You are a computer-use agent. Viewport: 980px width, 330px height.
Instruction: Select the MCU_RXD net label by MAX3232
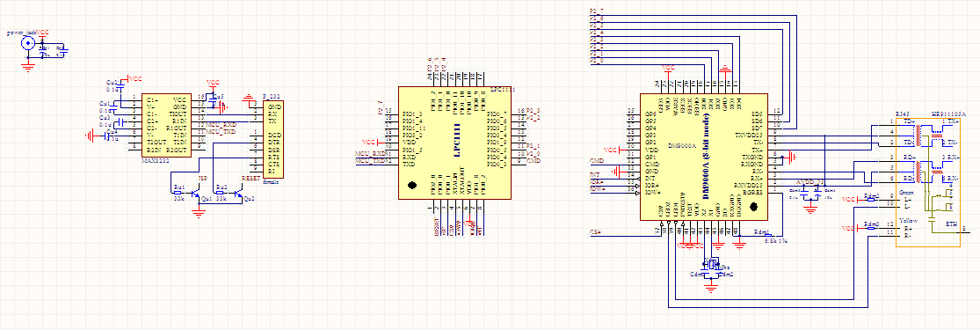click(x=221, y=125)
